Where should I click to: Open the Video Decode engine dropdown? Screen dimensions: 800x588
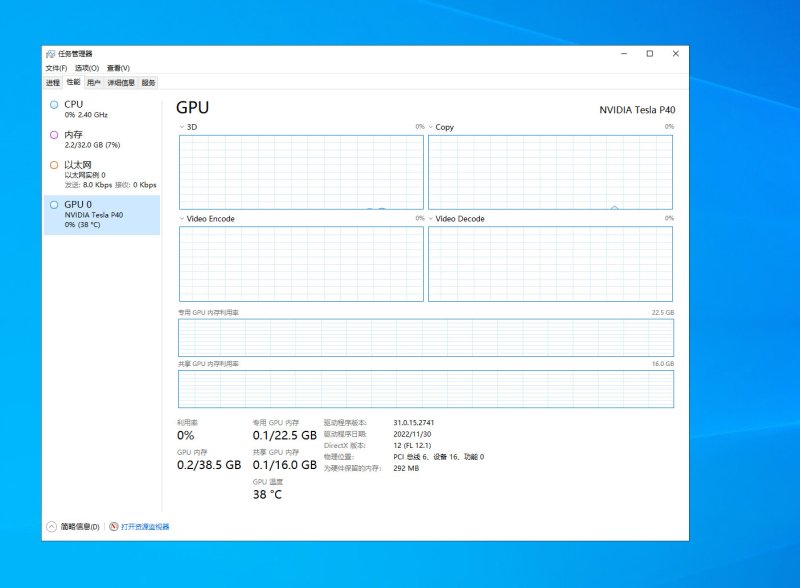tap(431, 218)
